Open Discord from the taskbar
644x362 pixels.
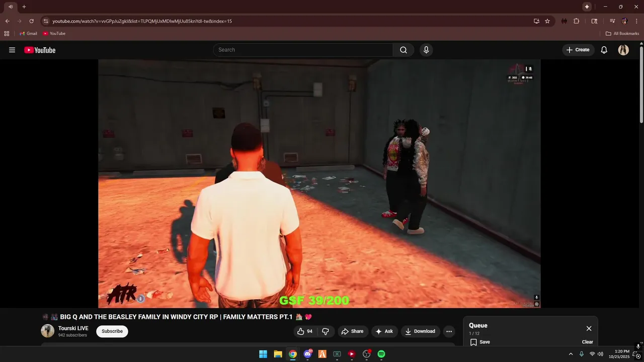tap(307, 354)
